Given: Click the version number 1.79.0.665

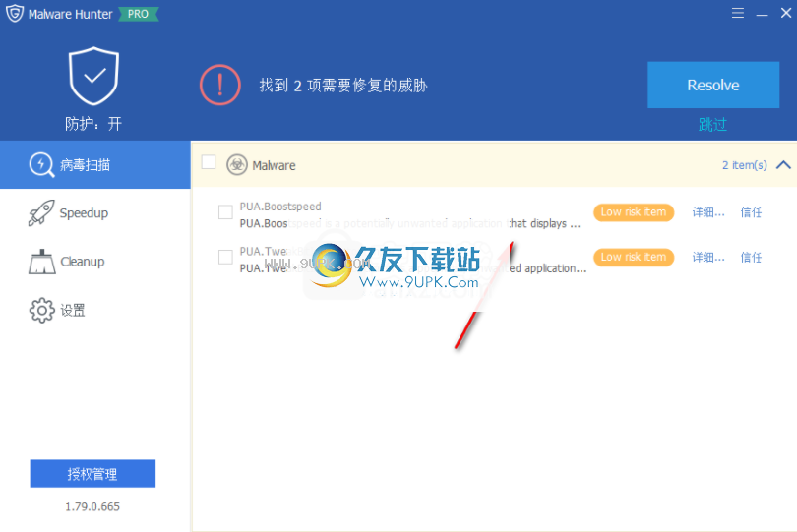Looking at the screenshot, I should coord(92,506).
